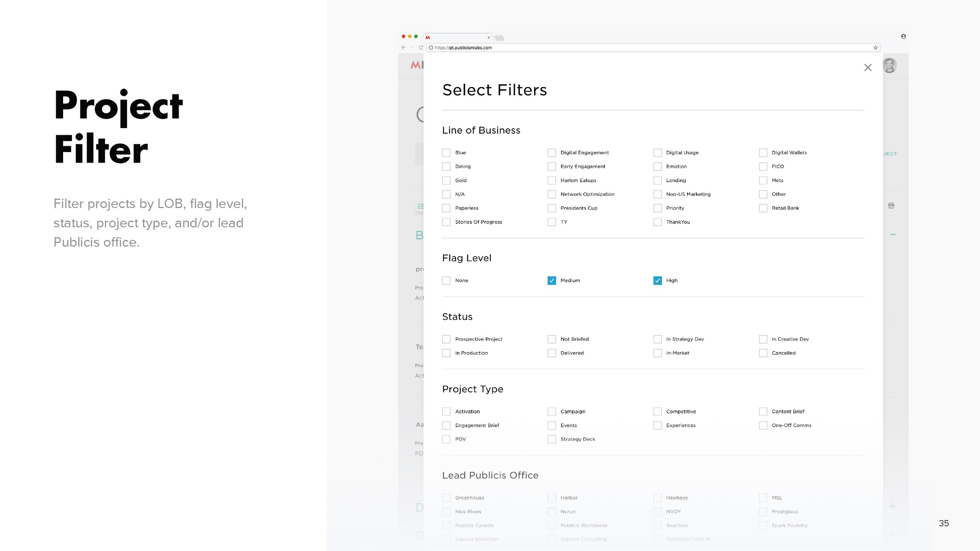The width and height of the screenshot is (980, 551).
Task: Expand the section with the upper plus icon
Action: 892,506
